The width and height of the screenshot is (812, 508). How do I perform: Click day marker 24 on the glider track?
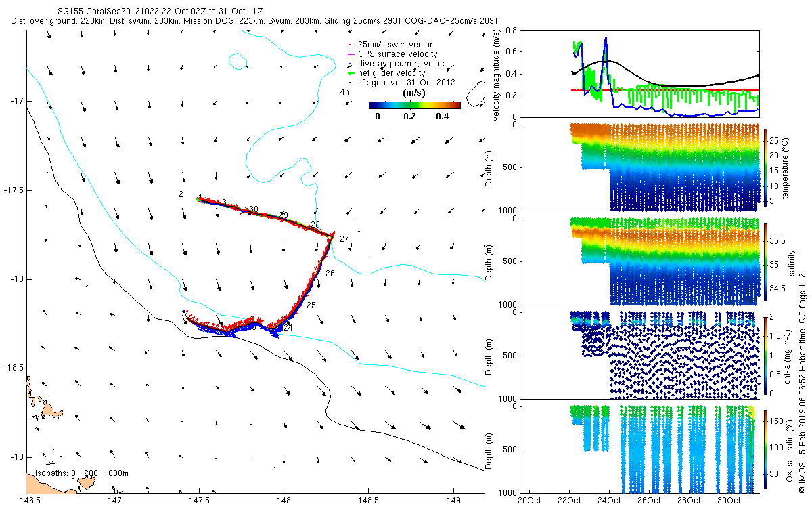[288, 328]
